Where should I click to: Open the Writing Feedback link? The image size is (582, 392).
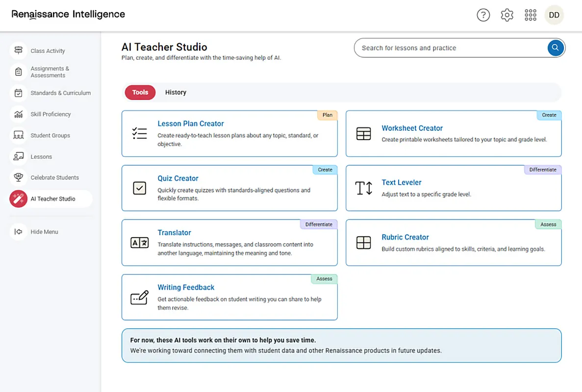(x=186, y=288)
